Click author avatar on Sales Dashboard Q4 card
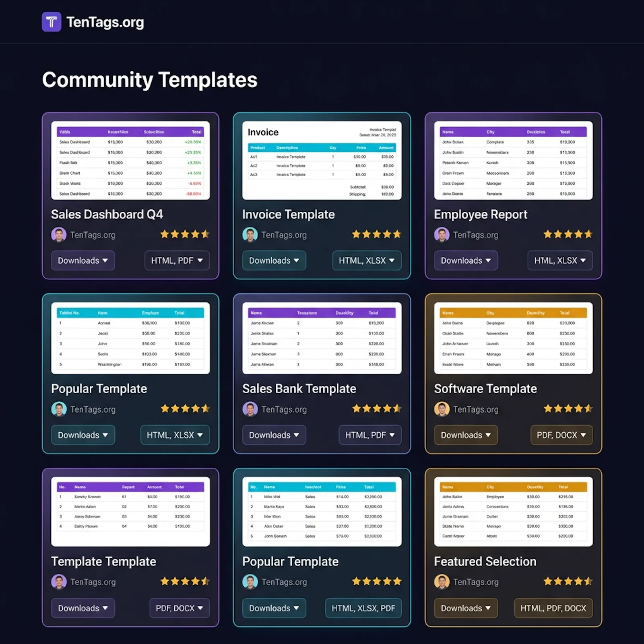Screen dimensions: 644x644 pyautogui.click(x=59, y=235)
